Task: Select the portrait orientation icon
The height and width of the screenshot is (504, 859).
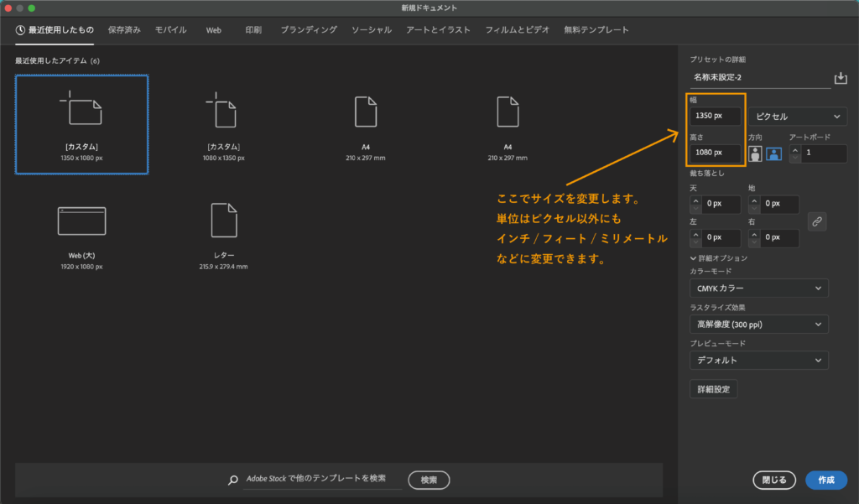Action: (755, 153)
